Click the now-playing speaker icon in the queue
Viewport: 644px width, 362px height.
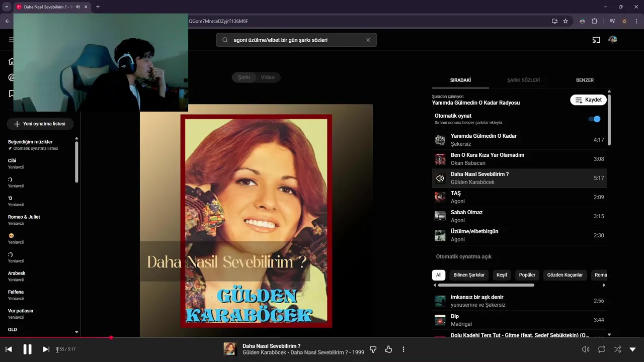click(x=440, y=178)
